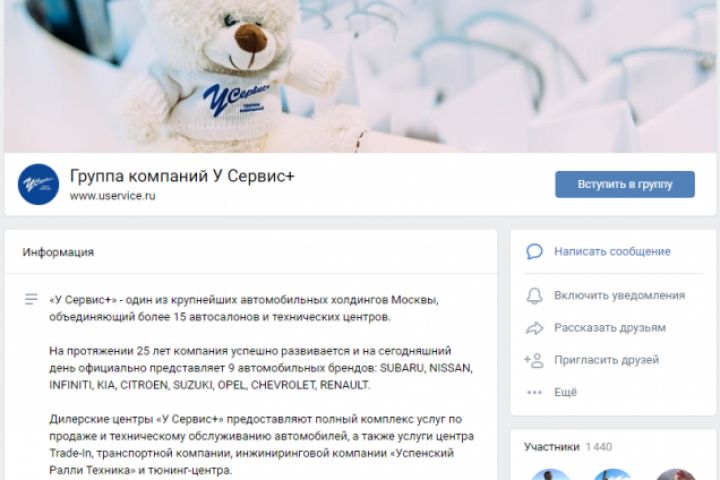720x480 pixels.
Task: Select Пригласить друзей
Action: [x=607, y=360]
